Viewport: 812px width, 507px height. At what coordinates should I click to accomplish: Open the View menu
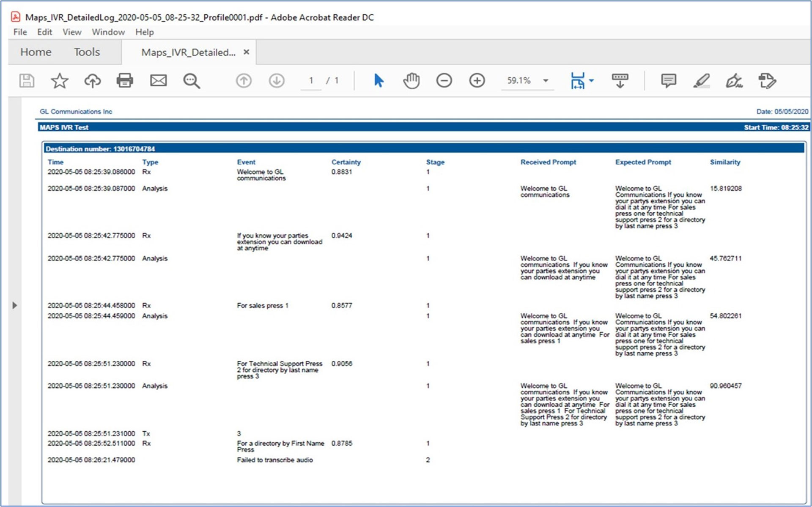pos(72,32)
